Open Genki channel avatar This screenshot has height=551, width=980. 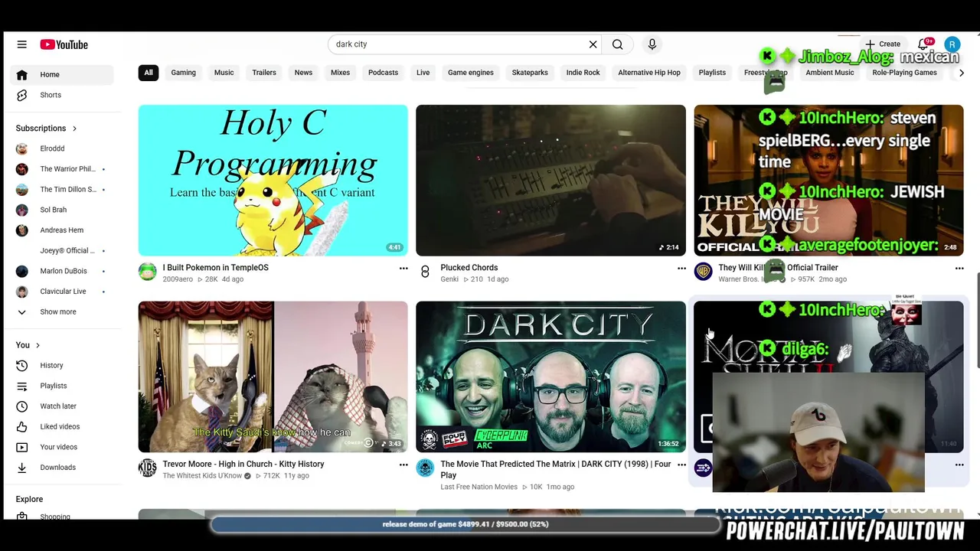click(x=425, y=272)
